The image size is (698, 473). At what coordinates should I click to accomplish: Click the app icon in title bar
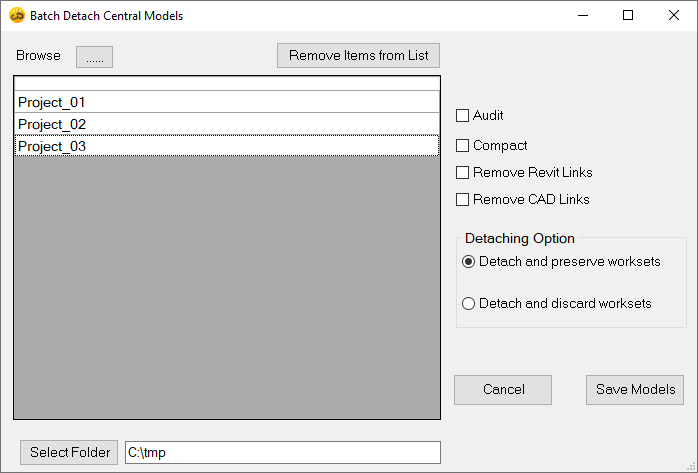click(17, 16)
